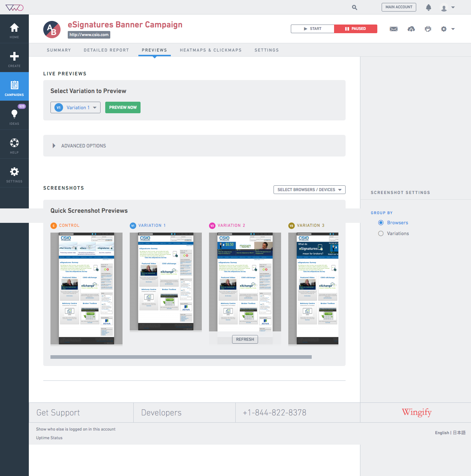This screenshot has height=476, width=471.
Task: Click phone number +1-844-822-8378
Action: coord(275,413)
